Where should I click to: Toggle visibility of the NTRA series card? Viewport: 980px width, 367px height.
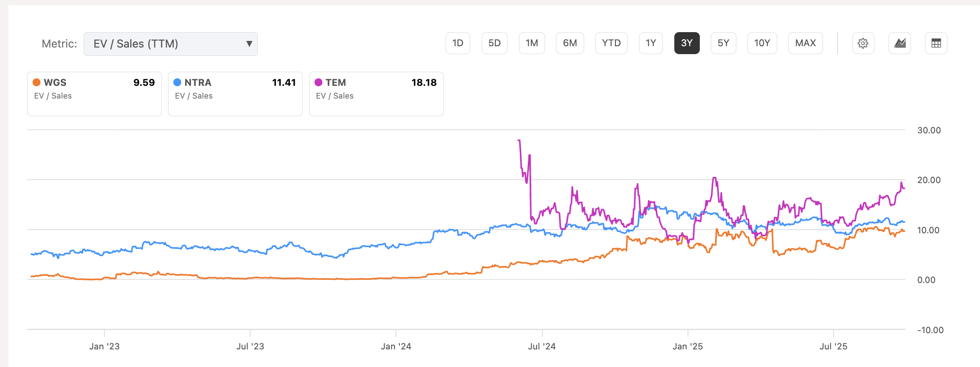235,94
